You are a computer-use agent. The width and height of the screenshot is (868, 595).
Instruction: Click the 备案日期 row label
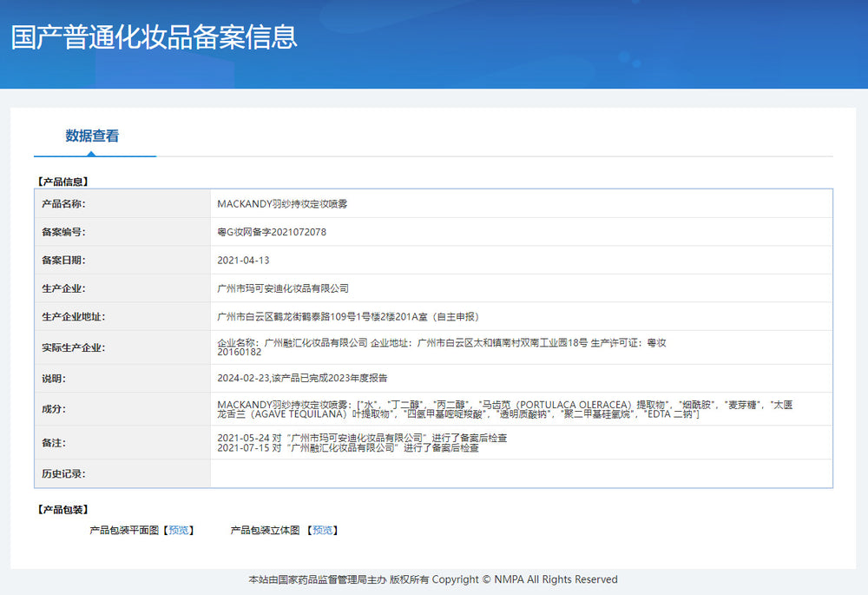tap(63, 261)
